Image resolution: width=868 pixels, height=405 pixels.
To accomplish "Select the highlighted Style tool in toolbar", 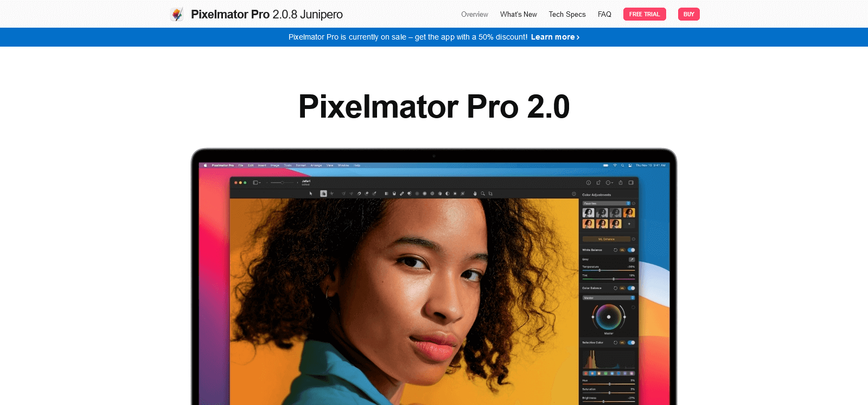I will coord(323,194).
